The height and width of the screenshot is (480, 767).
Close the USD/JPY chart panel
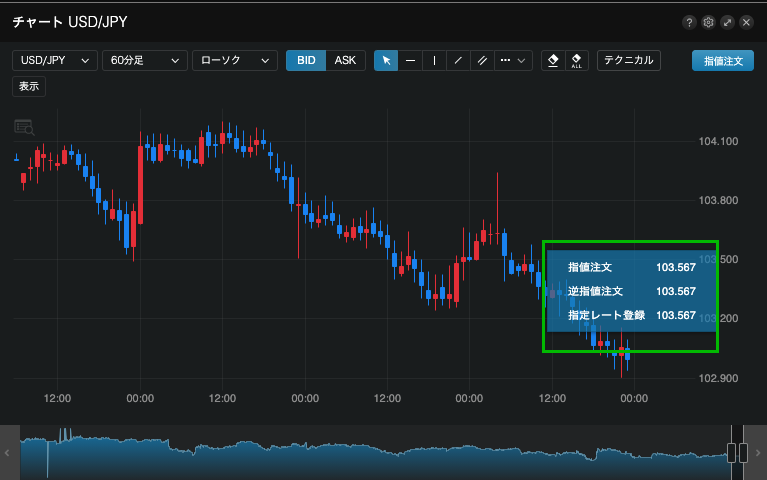coord(746,23)
